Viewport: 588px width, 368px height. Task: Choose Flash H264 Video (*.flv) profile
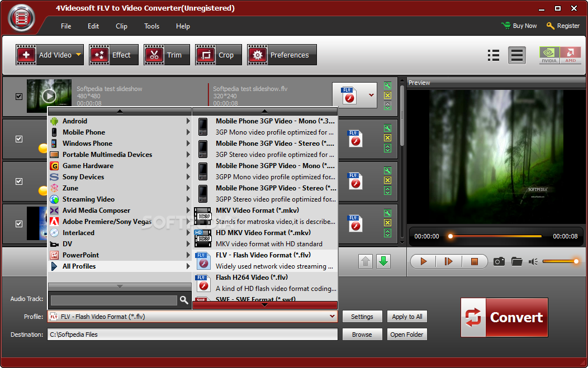(265, 283)
